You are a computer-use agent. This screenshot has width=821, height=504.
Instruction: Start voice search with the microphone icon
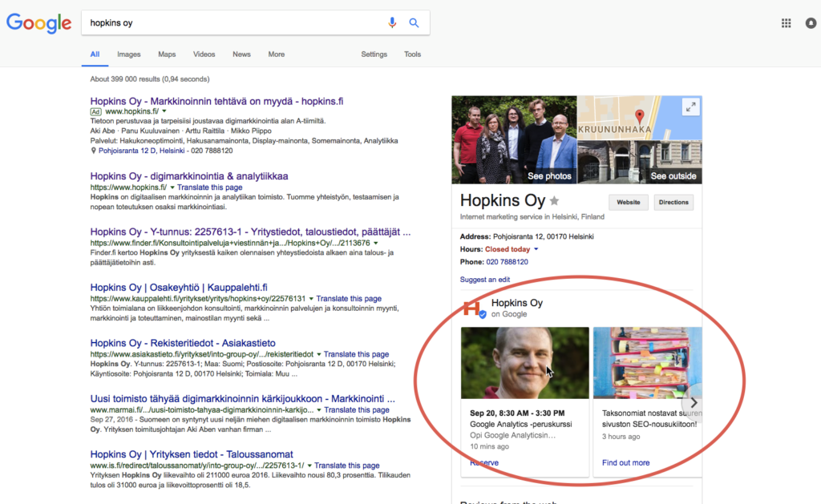391,22
